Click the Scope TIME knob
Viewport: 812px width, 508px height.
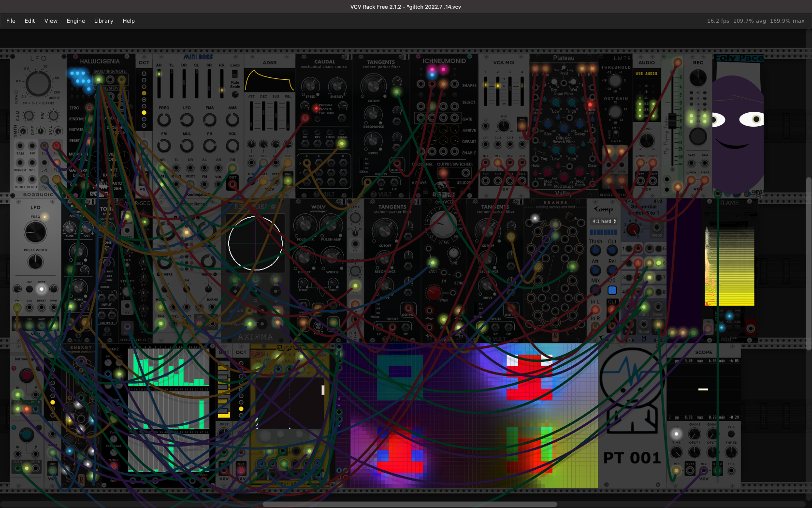click(x=676, y=452)
